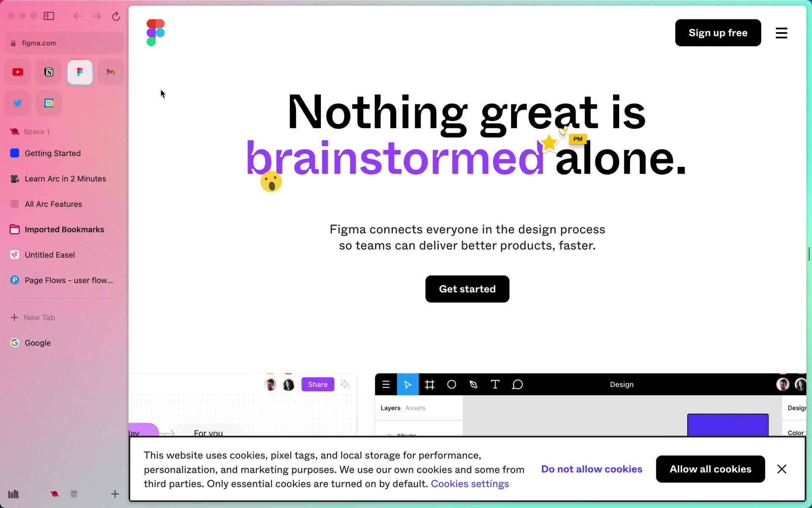
Task: Open the Layers panel tab
Action: tap(390, 408)
